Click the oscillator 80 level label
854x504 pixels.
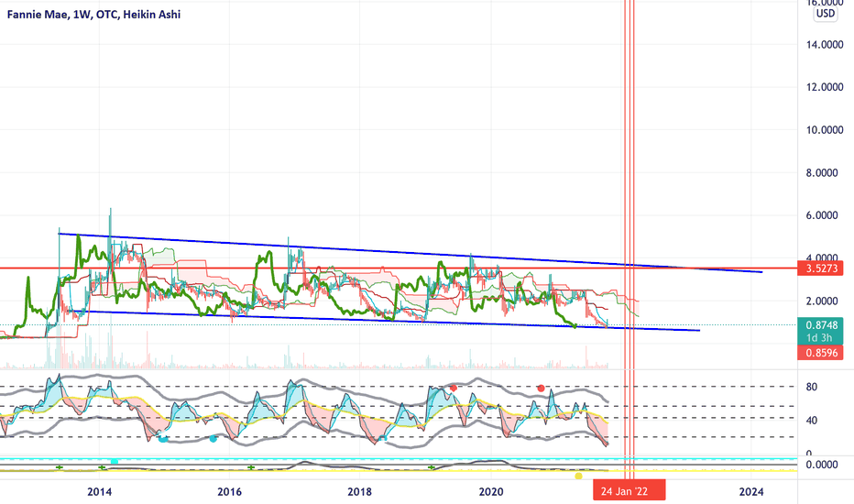812,388
